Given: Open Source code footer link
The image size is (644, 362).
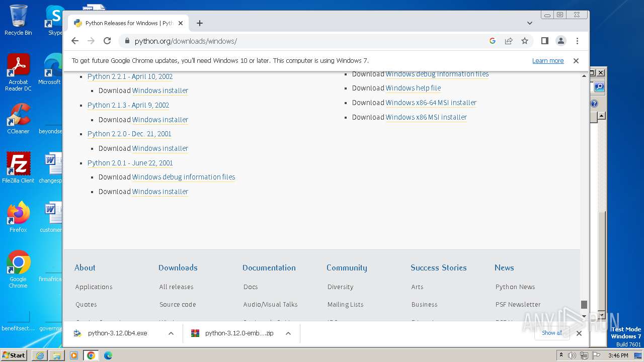Looking at the screenshot, I should click(178, 304).
